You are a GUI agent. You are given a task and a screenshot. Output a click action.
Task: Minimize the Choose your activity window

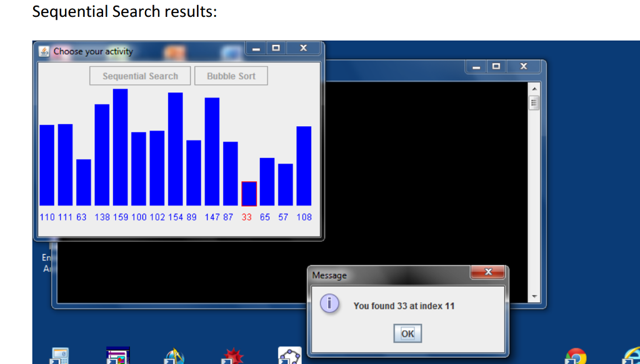pos(256,48)
